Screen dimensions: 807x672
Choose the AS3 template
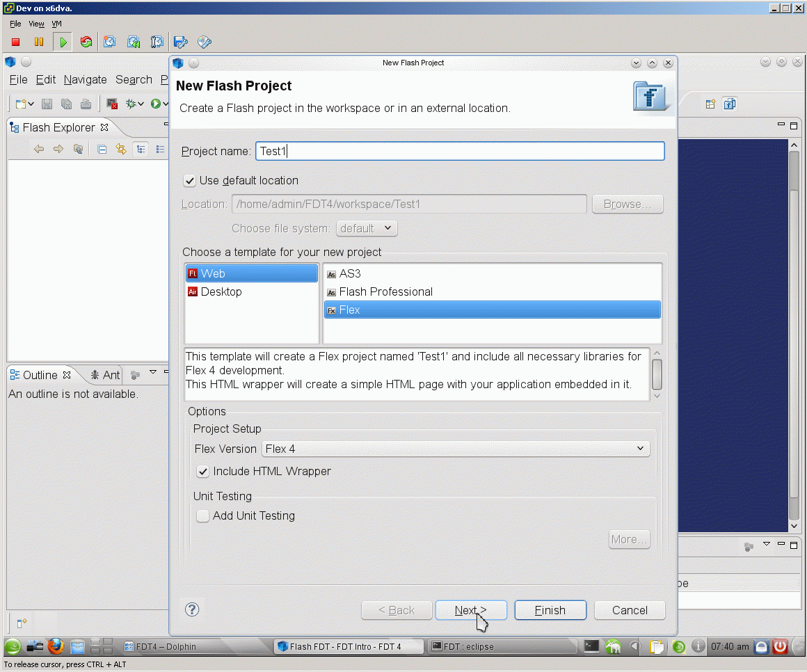[492, 274]
